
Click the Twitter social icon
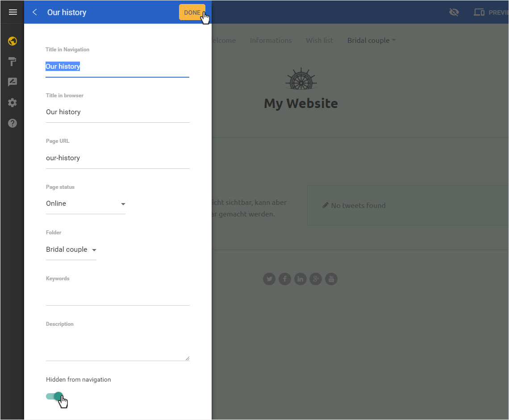click(x=269, y=279)
